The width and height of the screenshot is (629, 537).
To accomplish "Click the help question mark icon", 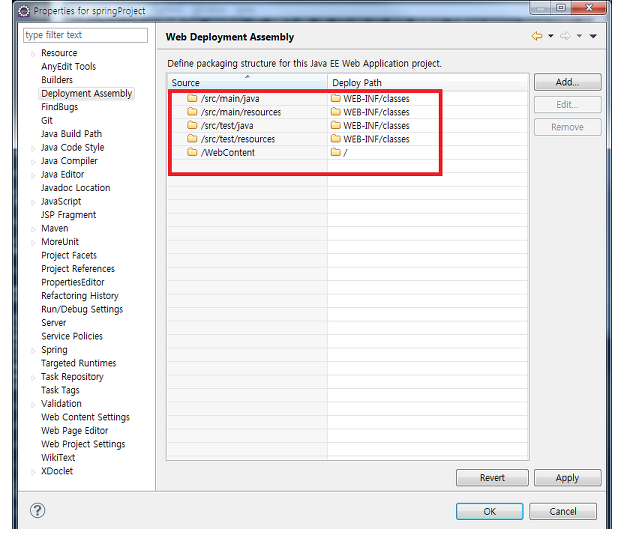I will (37, 511).
